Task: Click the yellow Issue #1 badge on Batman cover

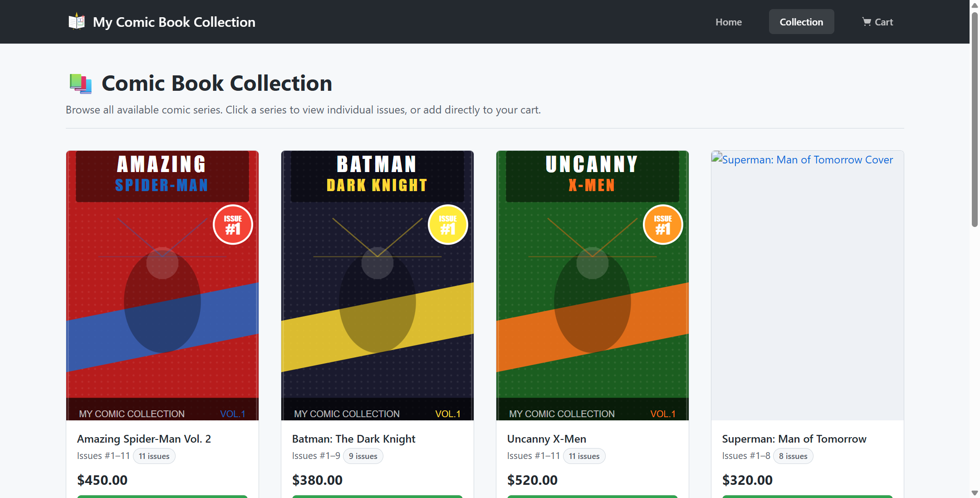Action: [x=448, y=225]
